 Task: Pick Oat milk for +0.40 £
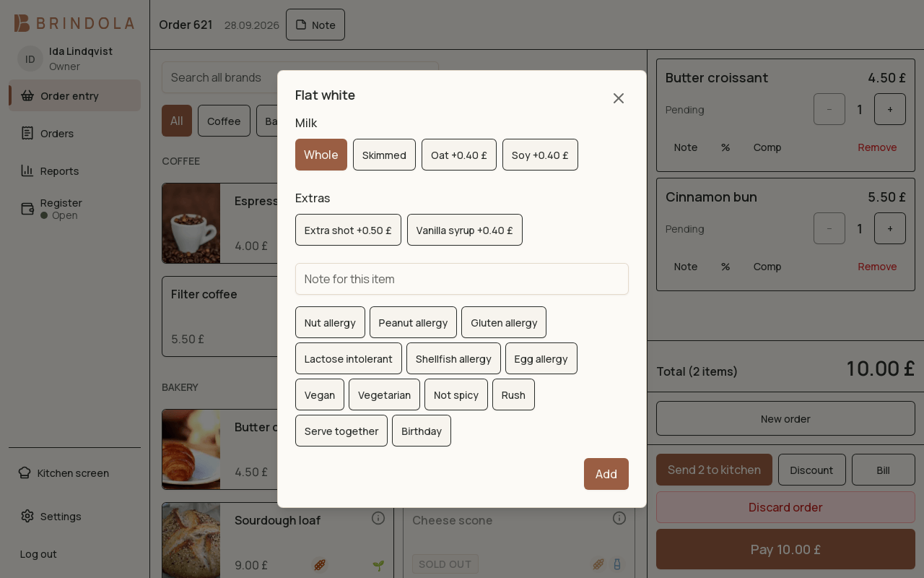(459, 155)
